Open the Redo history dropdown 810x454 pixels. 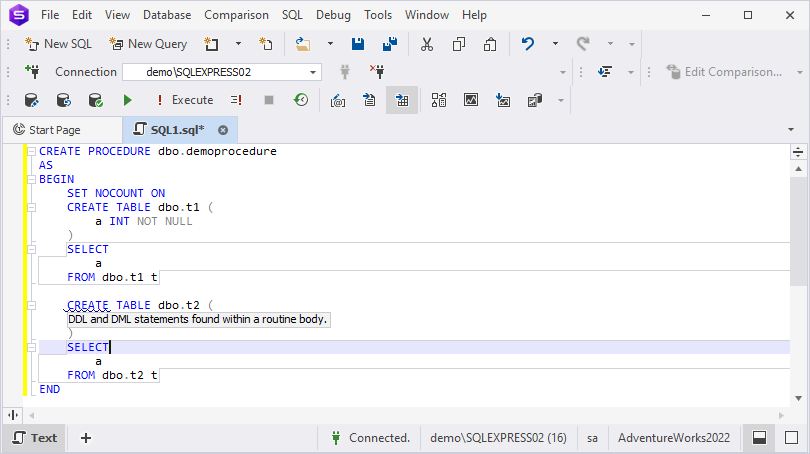click(610, 44)
